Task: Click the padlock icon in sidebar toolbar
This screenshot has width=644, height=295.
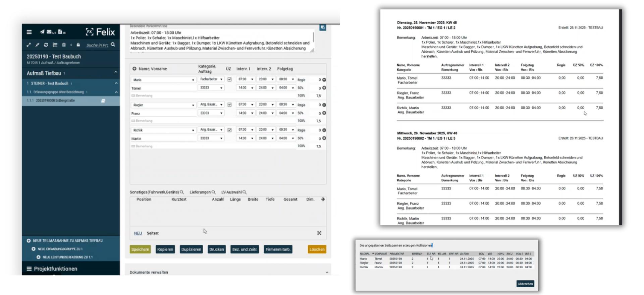Action: click(x=78, y=45)
